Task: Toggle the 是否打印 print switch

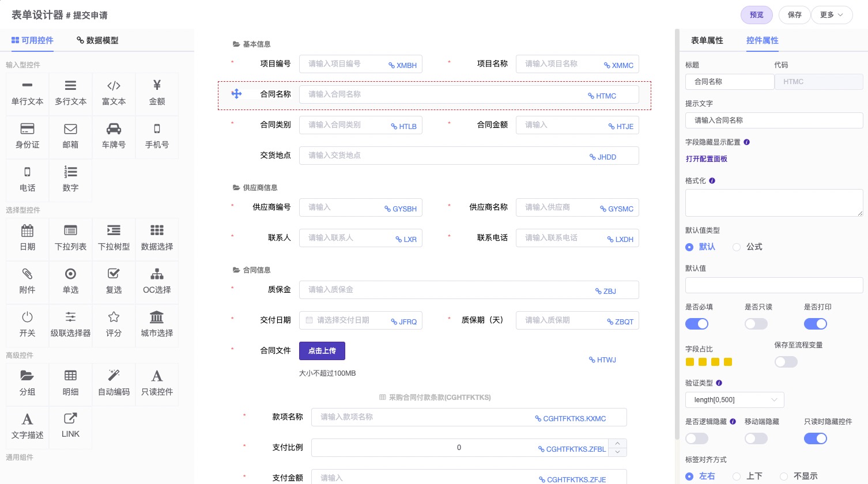Action: click(x=816, y=324)
